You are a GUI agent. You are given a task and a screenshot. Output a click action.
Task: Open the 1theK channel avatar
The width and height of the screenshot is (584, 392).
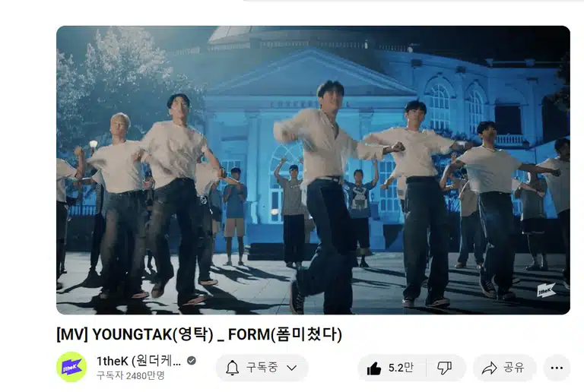(x=71, y=367)
